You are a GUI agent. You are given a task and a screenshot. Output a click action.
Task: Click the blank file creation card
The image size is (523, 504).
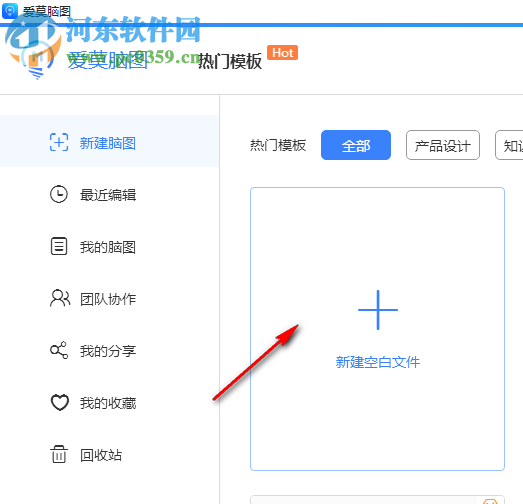tap(378, 329)
